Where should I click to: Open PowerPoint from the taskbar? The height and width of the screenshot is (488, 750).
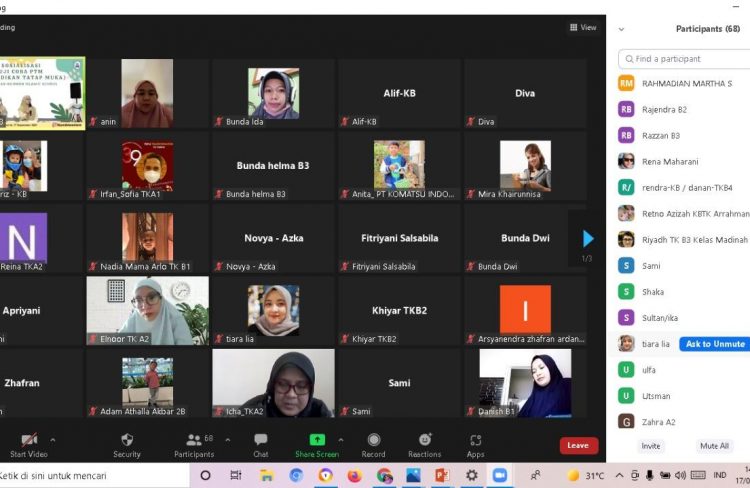point(441,475)
